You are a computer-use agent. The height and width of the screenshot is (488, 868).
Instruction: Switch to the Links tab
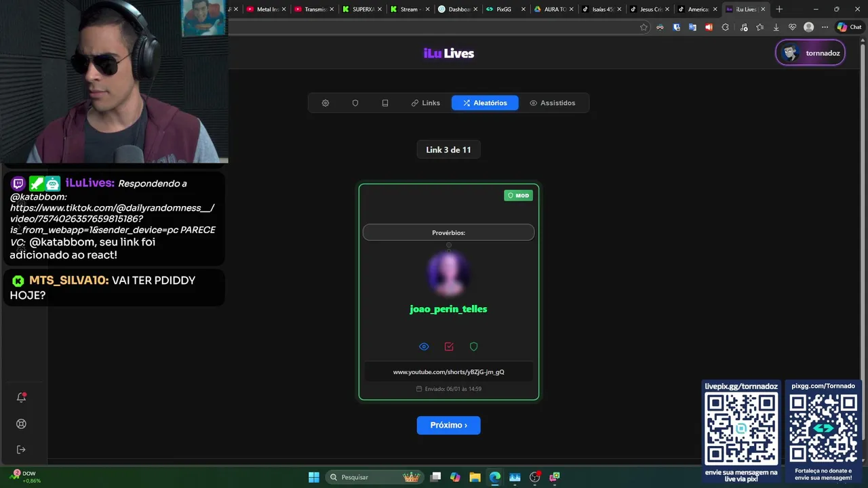(426, 103)
